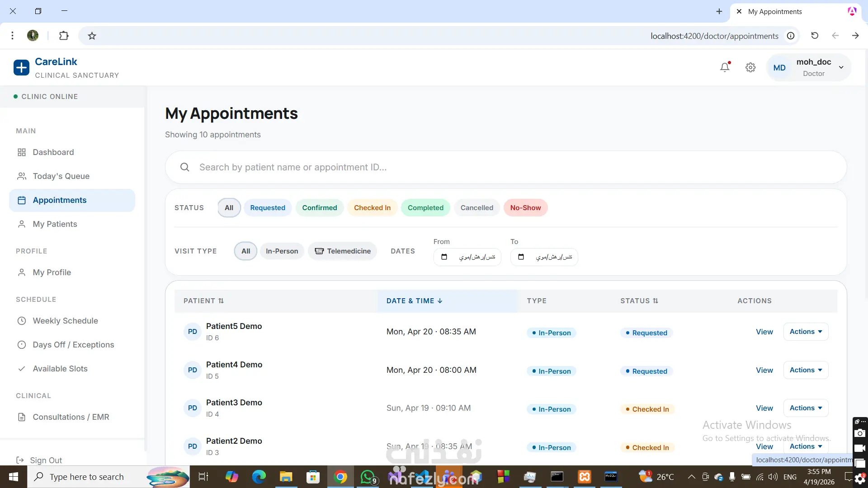Open Windows Start menu

coord(14,477)
